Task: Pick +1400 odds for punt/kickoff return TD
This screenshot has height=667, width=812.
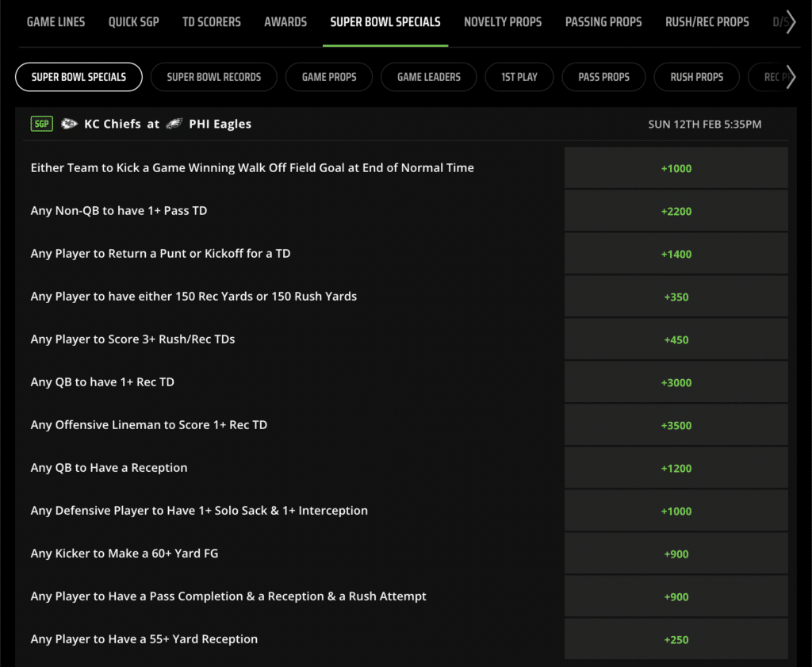Action: (x=676, y=254)
